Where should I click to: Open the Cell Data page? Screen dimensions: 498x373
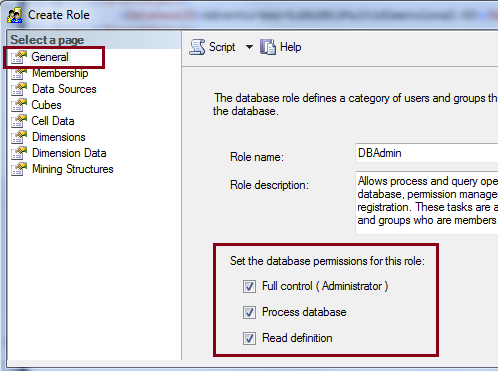point(53,121)
